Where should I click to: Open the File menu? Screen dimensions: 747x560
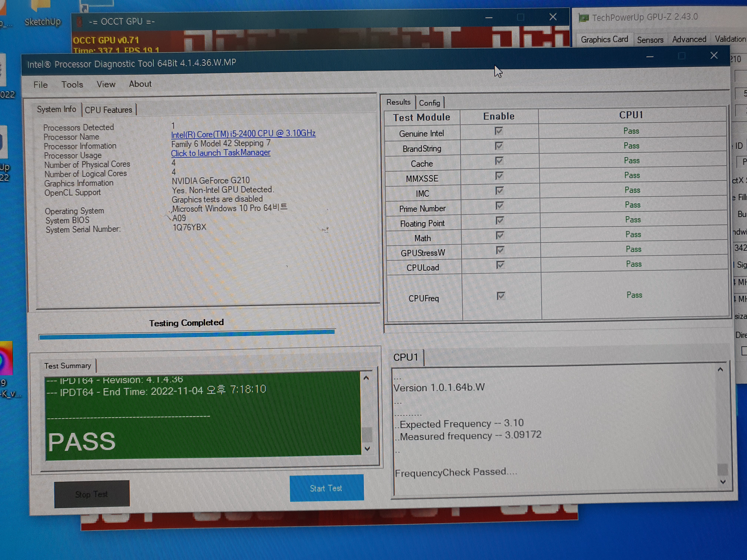pos(41,85)
